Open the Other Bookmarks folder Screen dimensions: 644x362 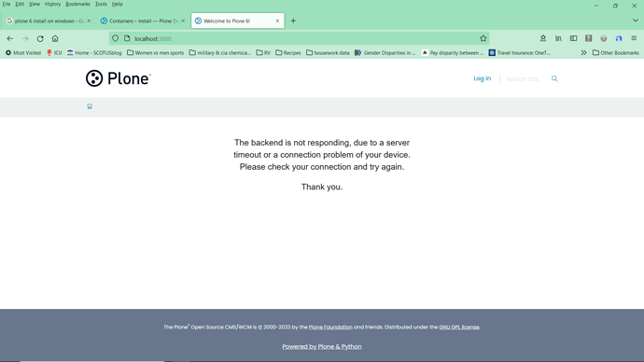pyautogui.click(x=616, y=52)
